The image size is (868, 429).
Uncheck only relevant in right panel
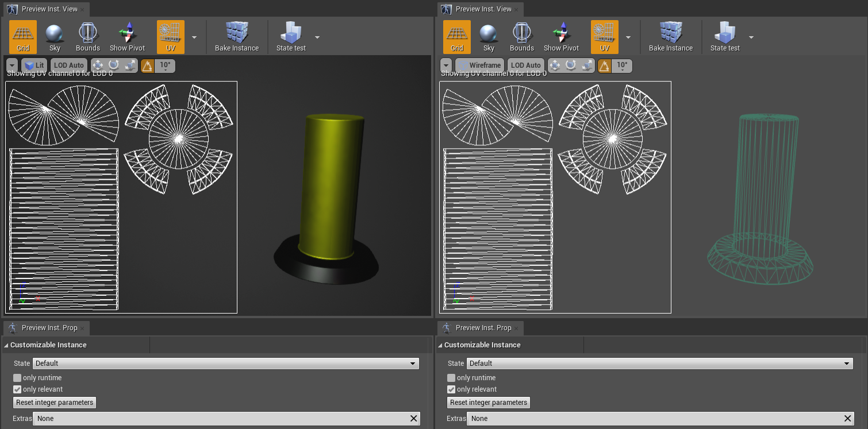pyautogui.click(x=451, y=389)
